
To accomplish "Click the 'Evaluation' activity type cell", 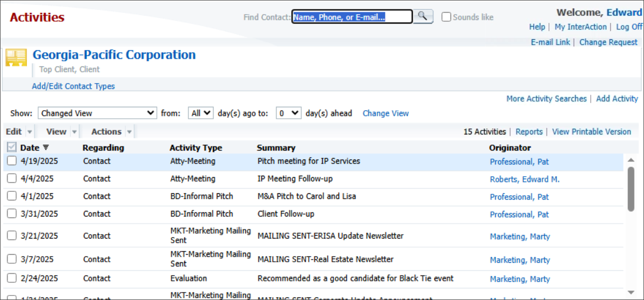I will (189, 278).
